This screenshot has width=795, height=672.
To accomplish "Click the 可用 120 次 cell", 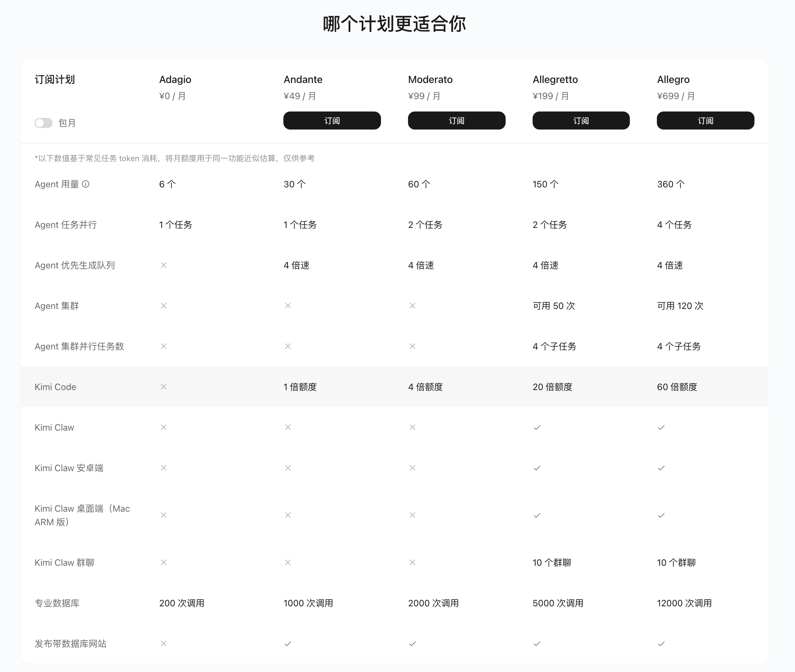I will [x=680, y=306].
